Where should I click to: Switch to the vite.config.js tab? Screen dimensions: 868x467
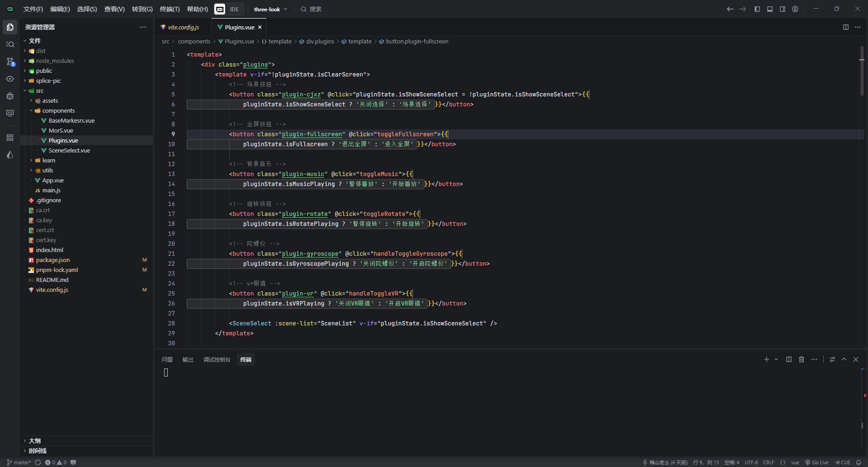(183, 27)
